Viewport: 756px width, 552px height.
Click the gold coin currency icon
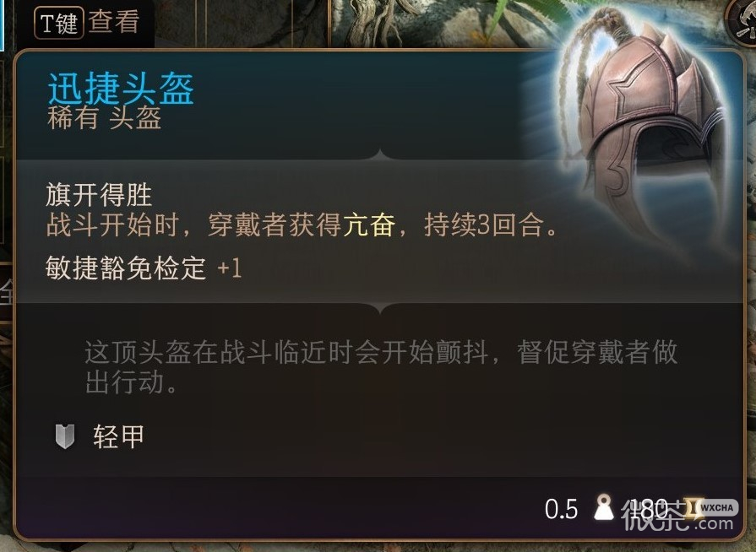pyautogui.click(x=695, y=508)
